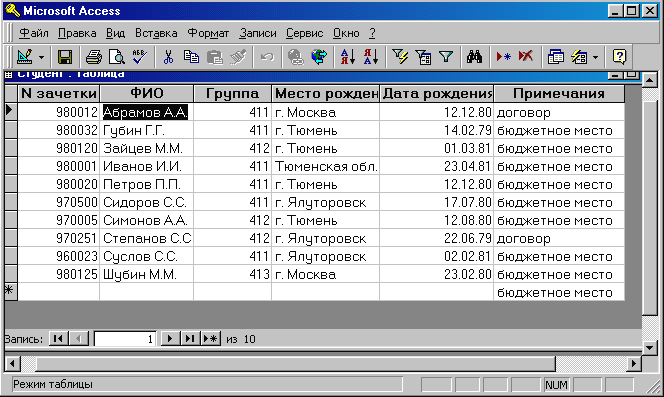Open Filter by Form icon
664x397 pixels.
click(423, 57)
